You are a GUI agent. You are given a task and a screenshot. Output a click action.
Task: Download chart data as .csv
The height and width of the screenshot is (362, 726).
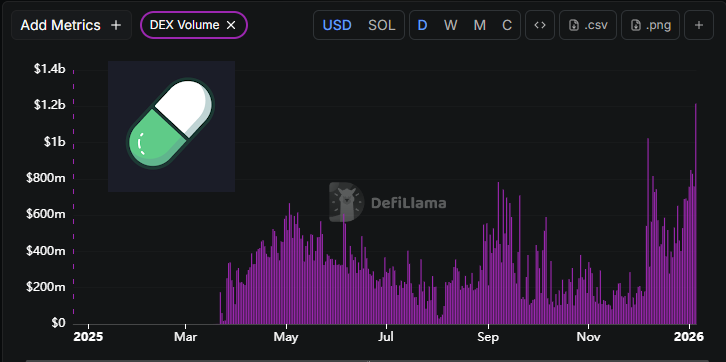[x=588, y=25]
